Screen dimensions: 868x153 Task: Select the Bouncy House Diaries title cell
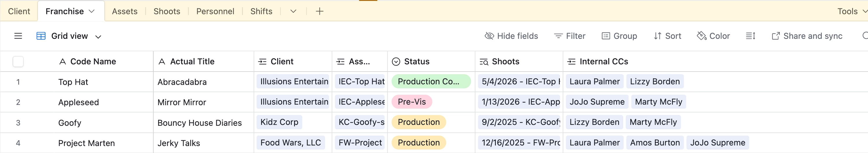click(200, 123)
